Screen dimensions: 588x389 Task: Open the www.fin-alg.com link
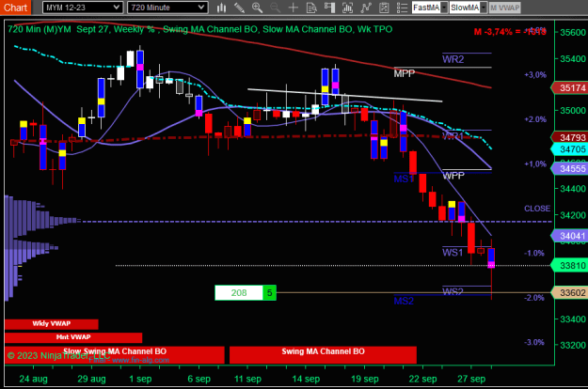coord(140,360)
